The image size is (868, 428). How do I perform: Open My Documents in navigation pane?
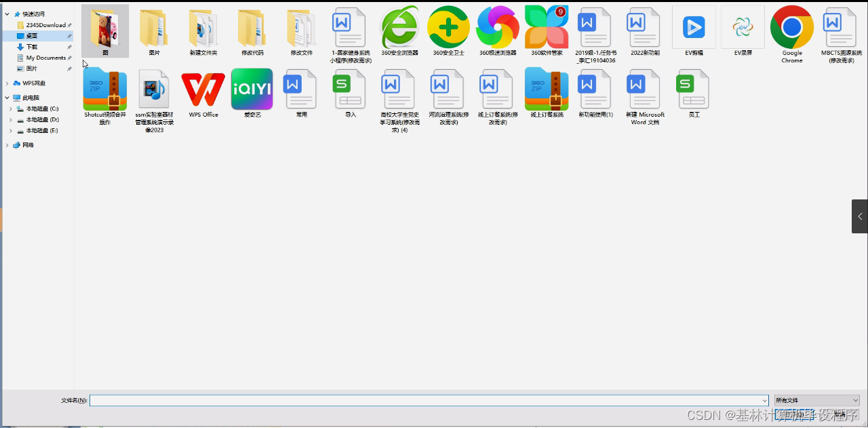(45, 58)
